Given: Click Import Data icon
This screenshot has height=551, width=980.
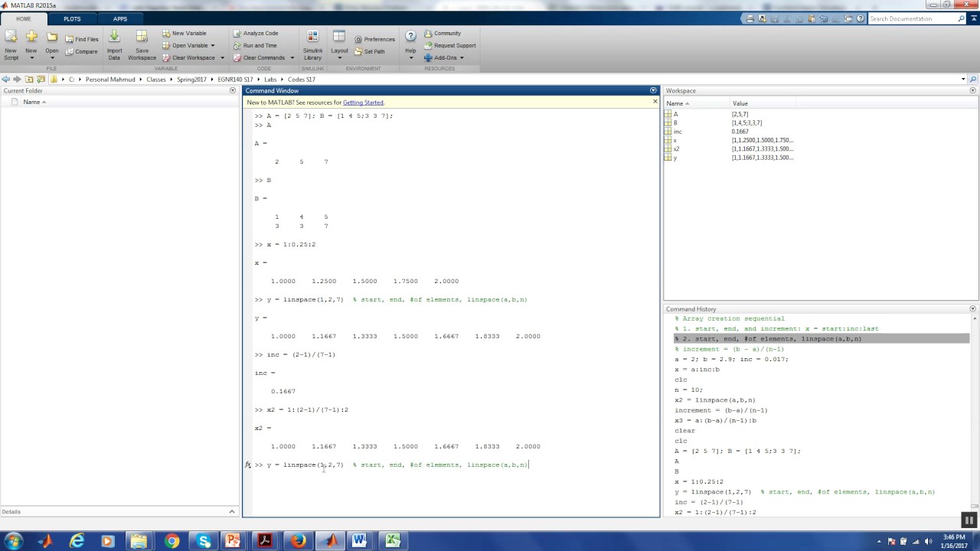Looking at the screenshot, I should (114, 45).
